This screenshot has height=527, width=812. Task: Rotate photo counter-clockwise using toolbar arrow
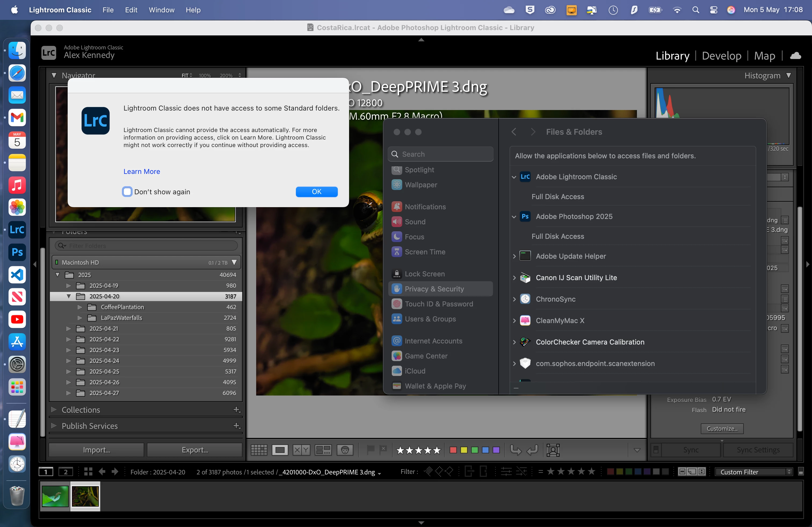(515, 450)
